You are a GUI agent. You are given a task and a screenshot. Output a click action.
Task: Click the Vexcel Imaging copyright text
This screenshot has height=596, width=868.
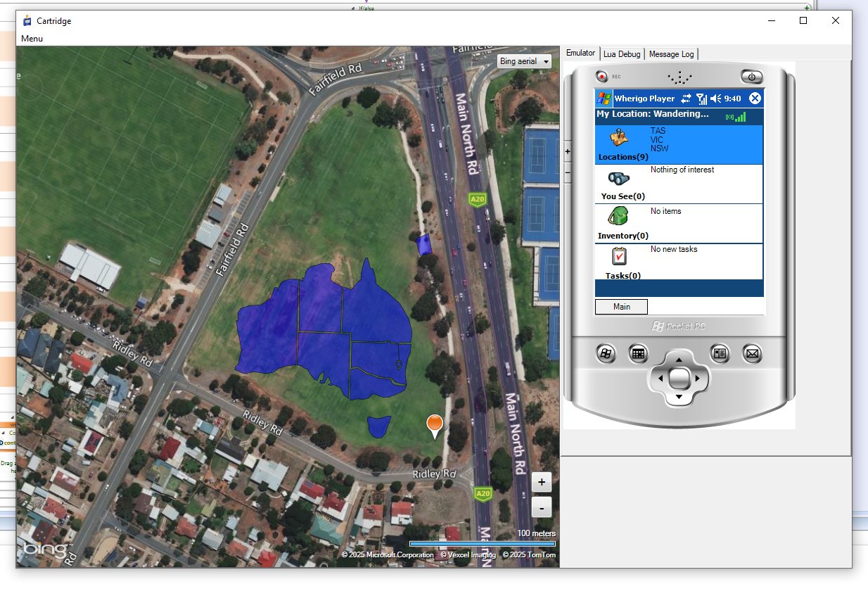tap(468, 555)
